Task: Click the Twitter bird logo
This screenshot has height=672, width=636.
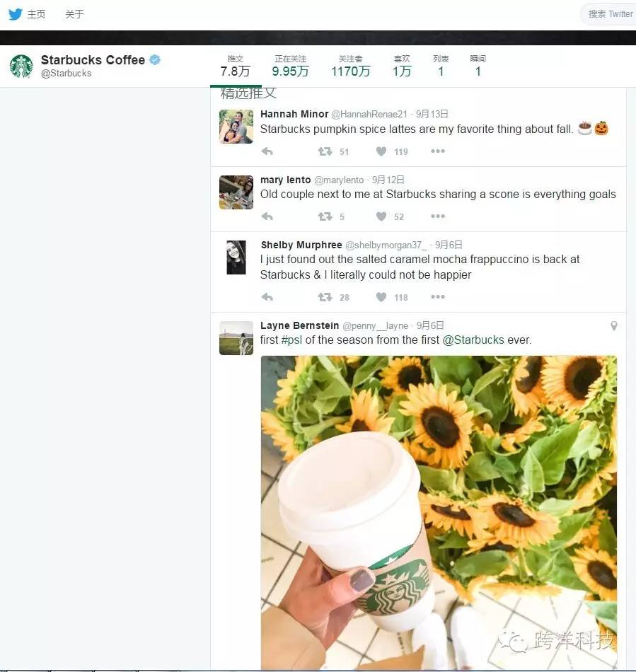Action: 16,14
